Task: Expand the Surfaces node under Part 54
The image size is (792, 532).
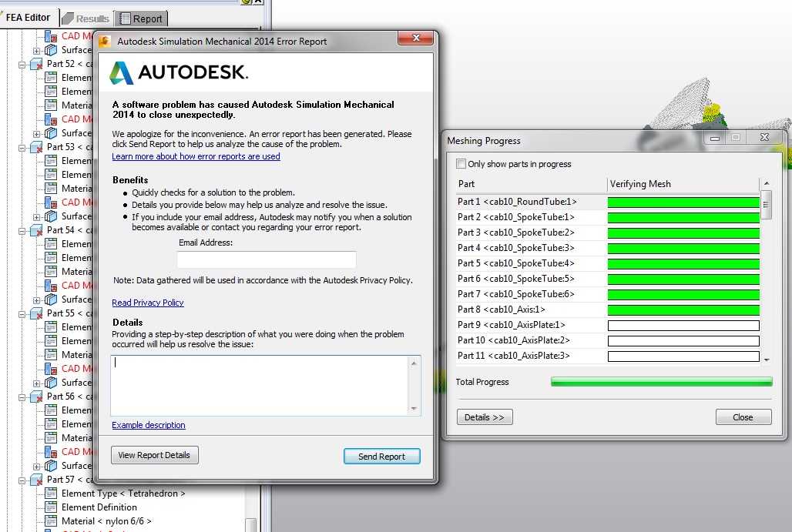Action: pos(36,300)
